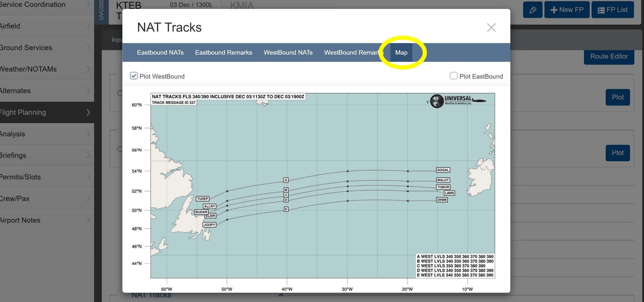Screen dimensions: 644x302
Task: Click the NAT TRACKS FLS 340/390 title text
Action: click(228, 97)
